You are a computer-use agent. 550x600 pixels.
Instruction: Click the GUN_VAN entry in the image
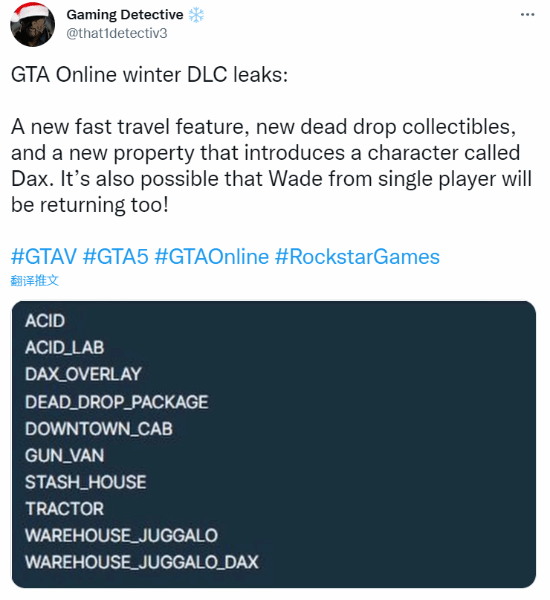pyautogui.click(x=65, y=455)
